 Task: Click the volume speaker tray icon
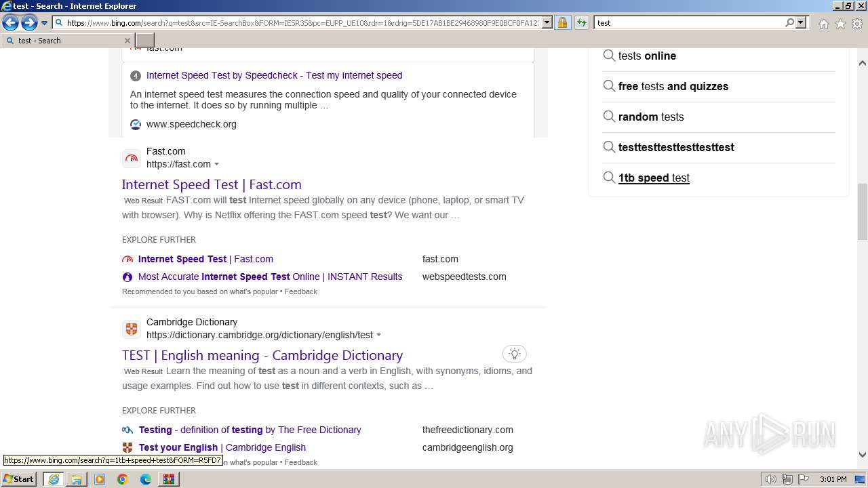[x=770, y=479]
